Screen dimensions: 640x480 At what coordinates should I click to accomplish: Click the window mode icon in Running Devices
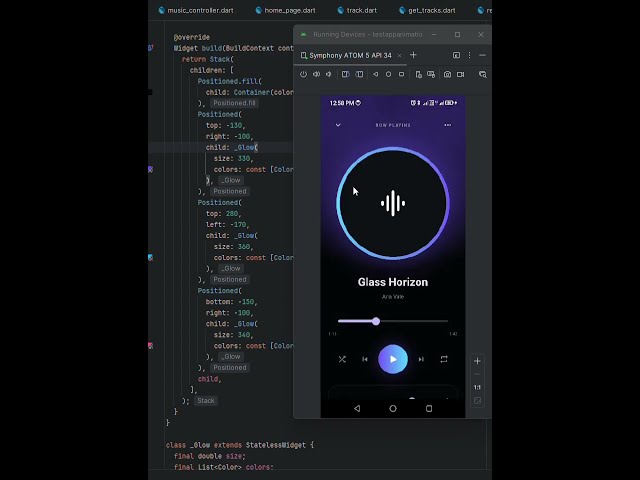[456, 55]
